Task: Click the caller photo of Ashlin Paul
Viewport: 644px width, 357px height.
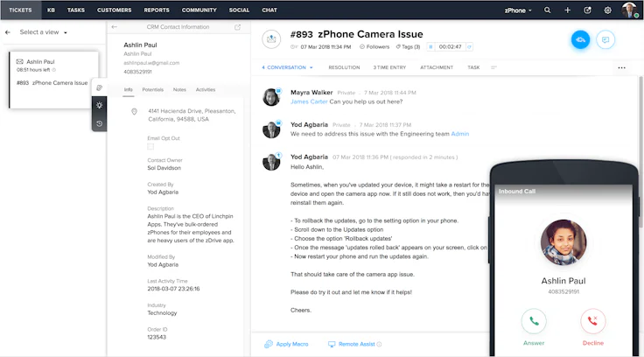Action: coord(563,242)
